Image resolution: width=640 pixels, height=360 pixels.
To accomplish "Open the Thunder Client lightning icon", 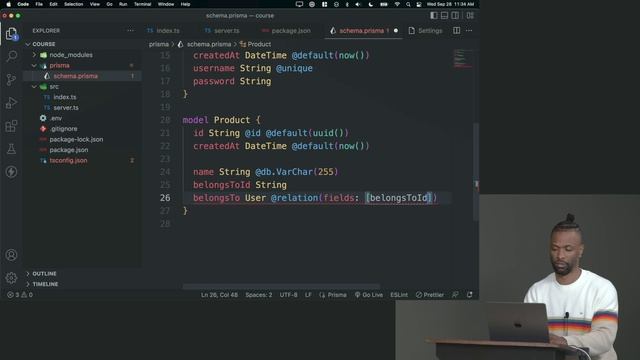I will pos(11,171).
